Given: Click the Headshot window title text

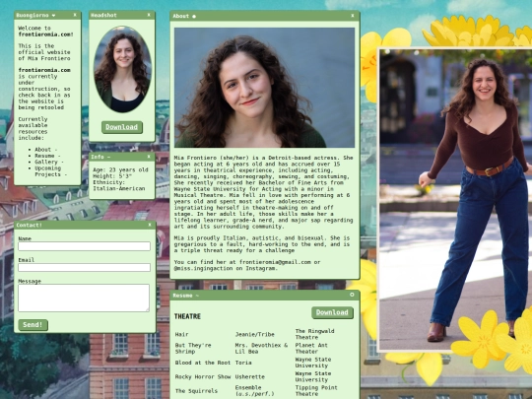Looking at the screenshot, I should point(103,15).
